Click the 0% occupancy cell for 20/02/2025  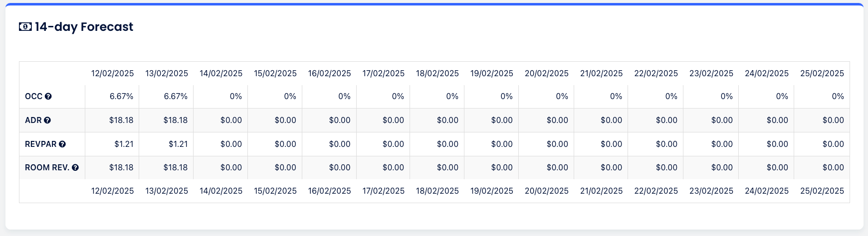click(x=562, y=97)
